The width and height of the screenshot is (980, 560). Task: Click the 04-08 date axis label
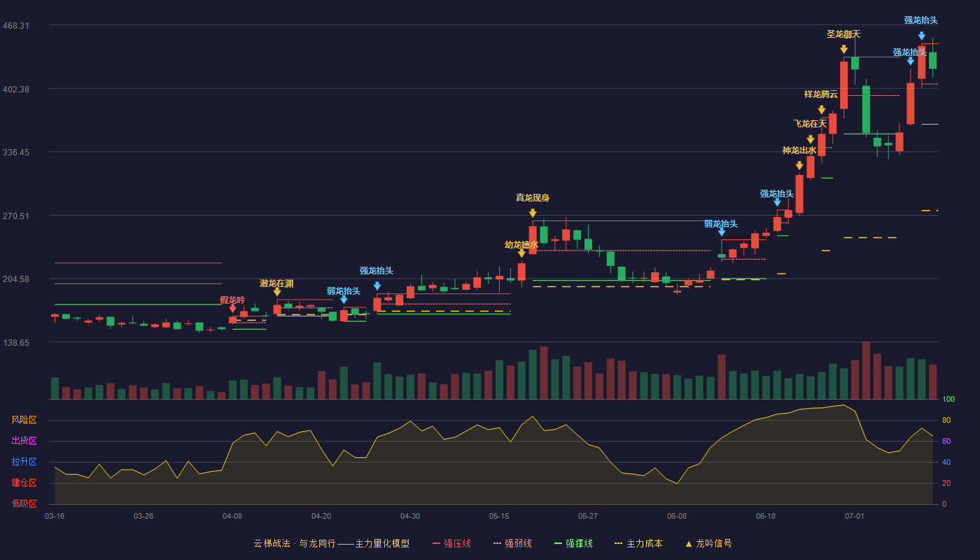pos(232,516)
